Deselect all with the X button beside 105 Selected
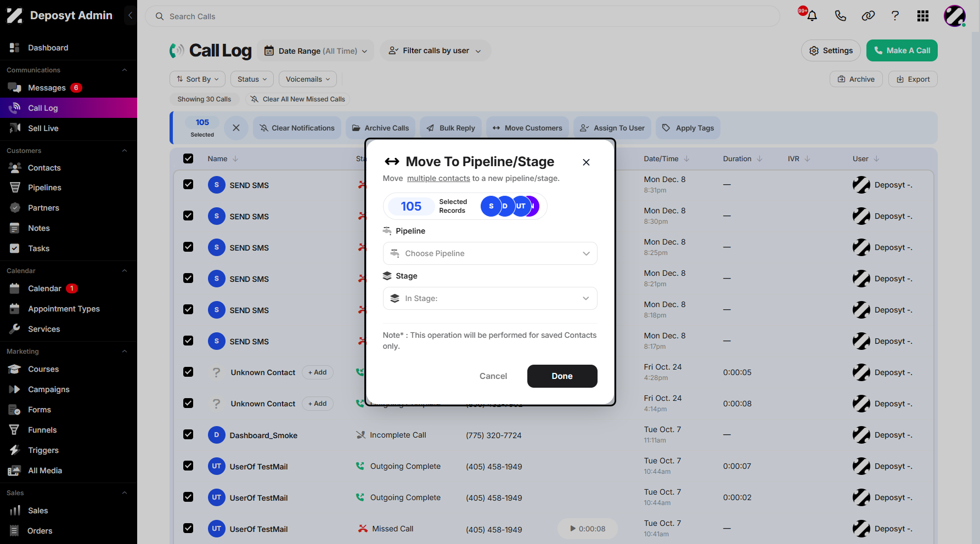The height and width of the screenshot is (544, 980). pyautogui.click(x=236, y=128)
